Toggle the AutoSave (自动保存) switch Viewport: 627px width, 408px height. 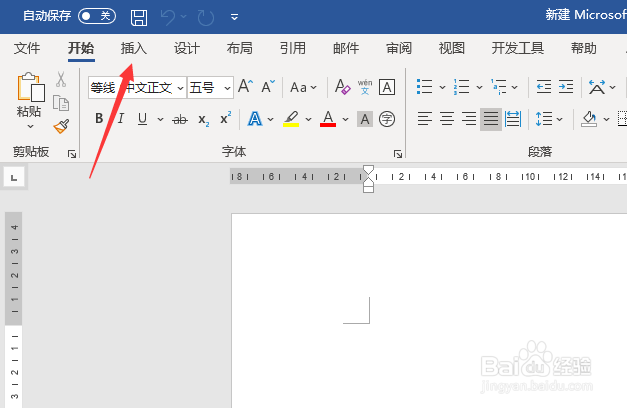[97, 16]
